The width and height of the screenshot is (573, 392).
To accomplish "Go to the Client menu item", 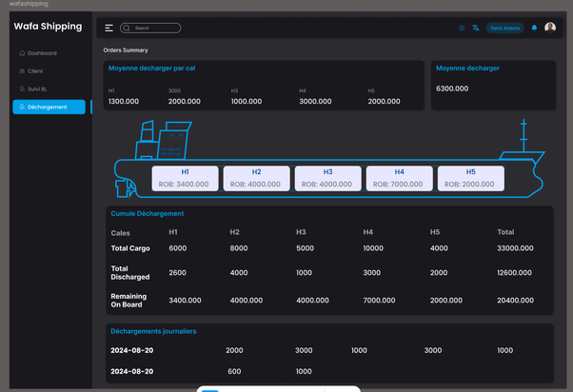I will click(x=36, y=71).
